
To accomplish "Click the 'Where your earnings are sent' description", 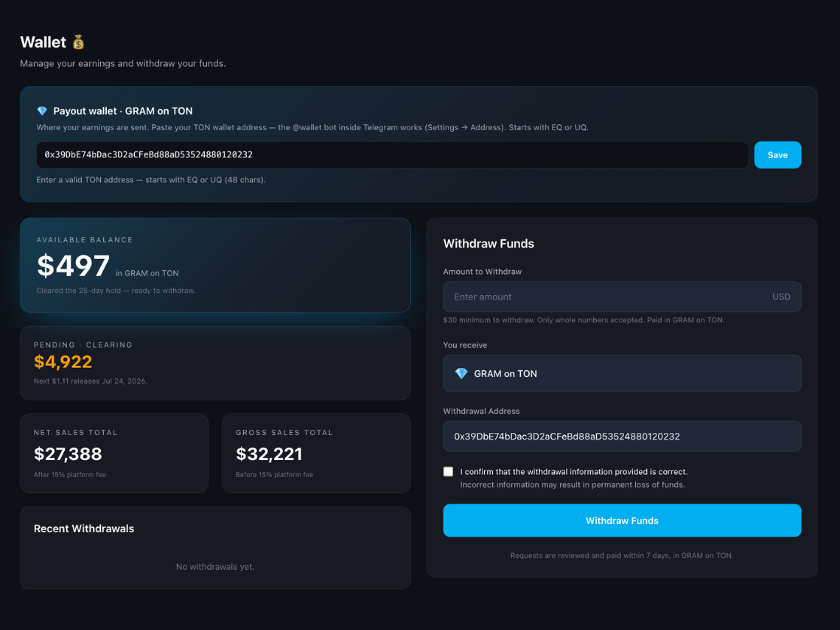I will coord(312,127).
